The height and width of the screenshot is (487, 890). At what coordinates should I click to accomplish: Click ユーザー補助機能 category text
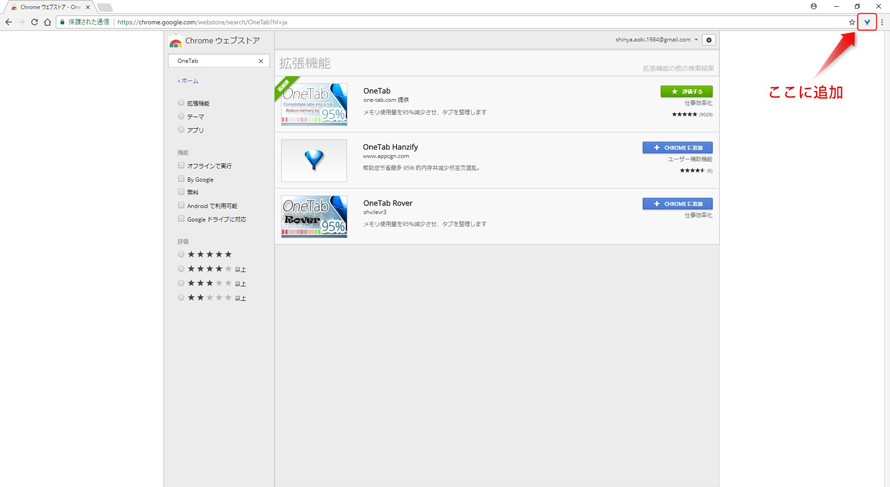click(690, 159)
